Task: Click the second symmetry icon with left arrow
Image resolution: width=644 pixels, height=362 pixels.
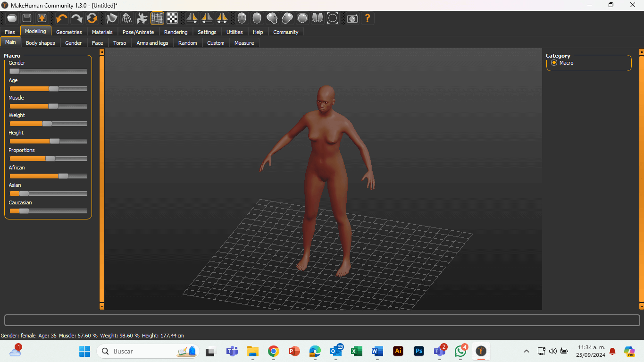Action: click(x=207, y=18)
